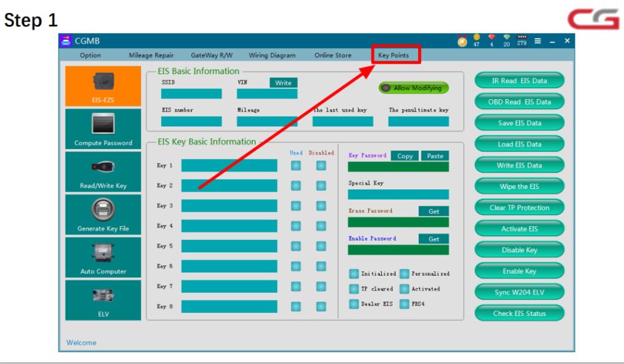Screen dimensions: 624x364
Task: Tick the FBS4 status checkbox
Action: pos(404,304)
